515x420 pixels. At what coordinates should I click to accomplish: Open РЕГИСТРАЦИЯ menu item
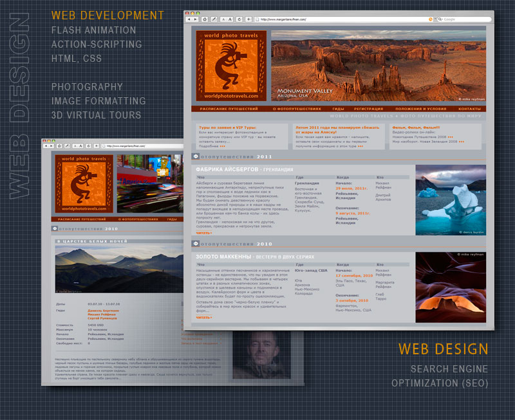coord(368,109)
